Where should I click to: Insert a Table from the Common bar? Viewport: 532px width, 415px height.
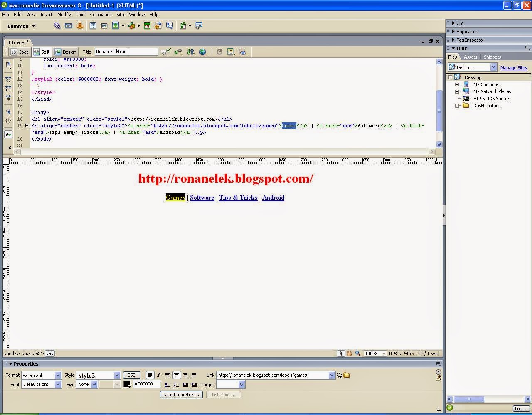(x=93, y=26)
